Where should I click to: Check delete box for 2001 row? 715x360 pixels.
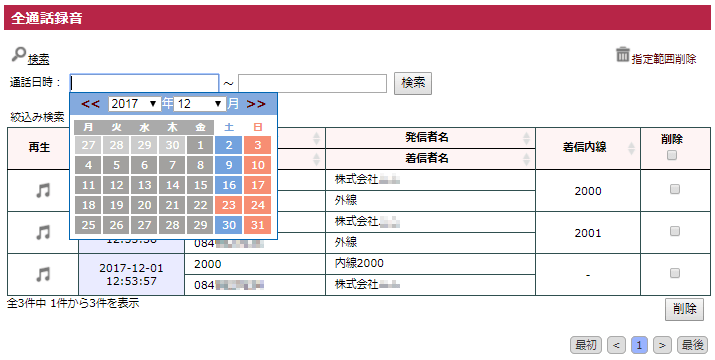click(x=675, y=231)
